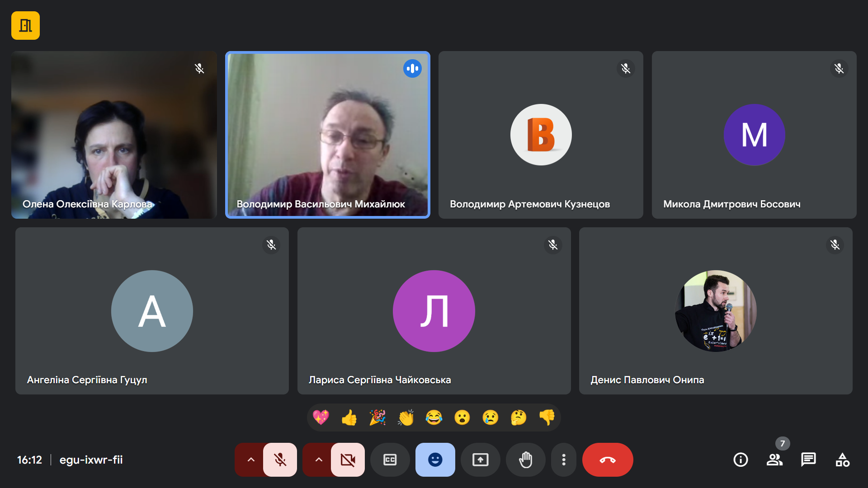Open the chat messages panel
Viewport: 868px width, 488px height.
pos(808,460)
